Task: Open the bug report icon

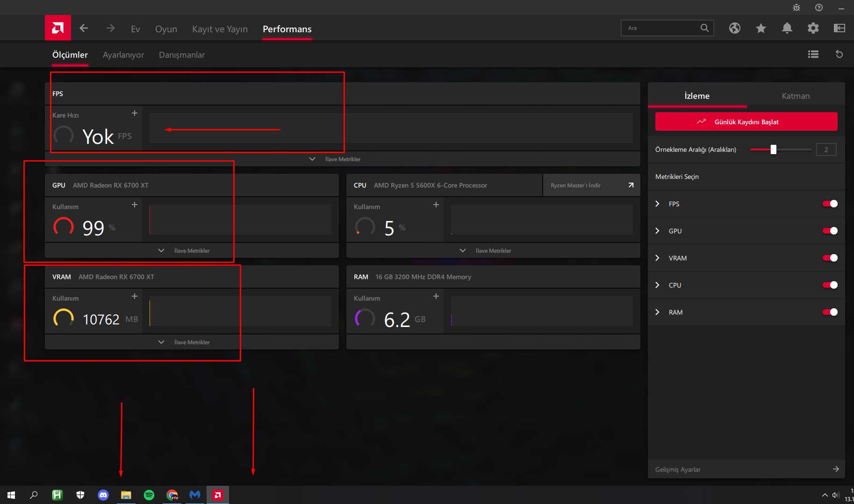Action: [x=797, y=7]
